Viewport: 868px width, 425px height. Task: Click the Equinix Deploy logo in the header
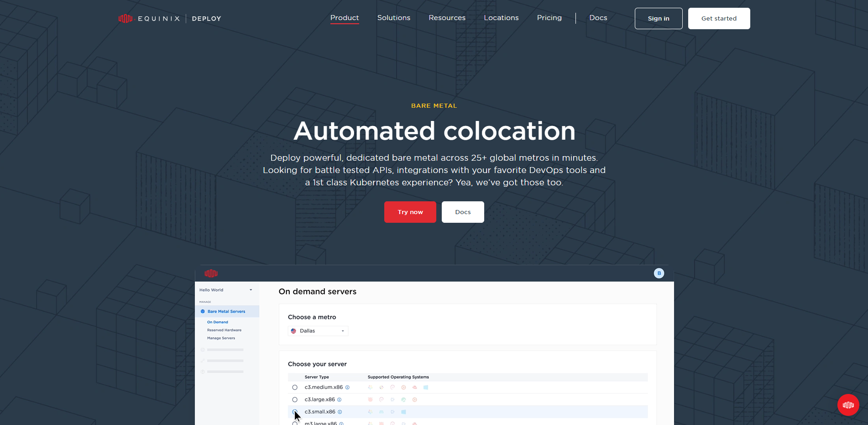(170, 18)
